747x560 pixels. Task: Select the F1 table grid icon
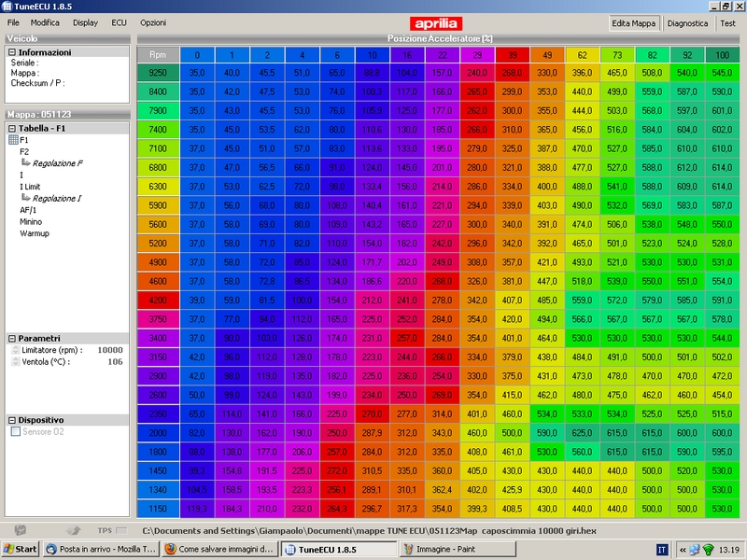(13, 140)
